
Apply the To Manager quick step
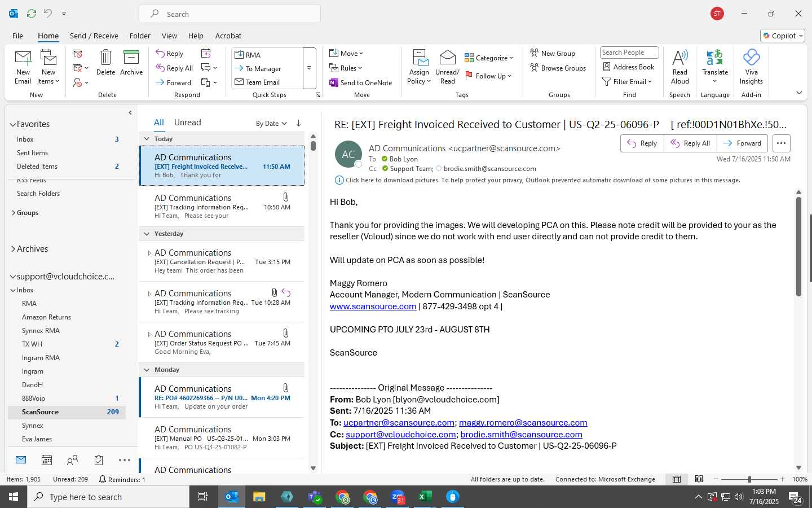[x=267, y=68]
